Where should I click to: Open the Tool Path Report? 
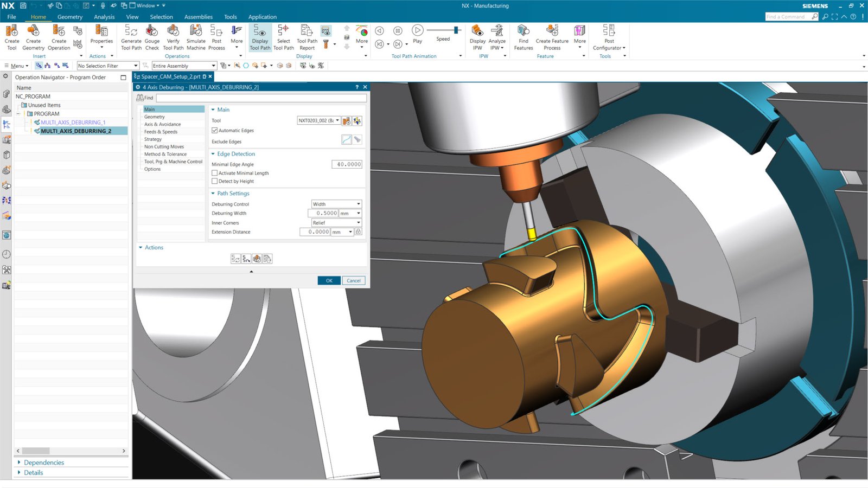click(307, 37)
